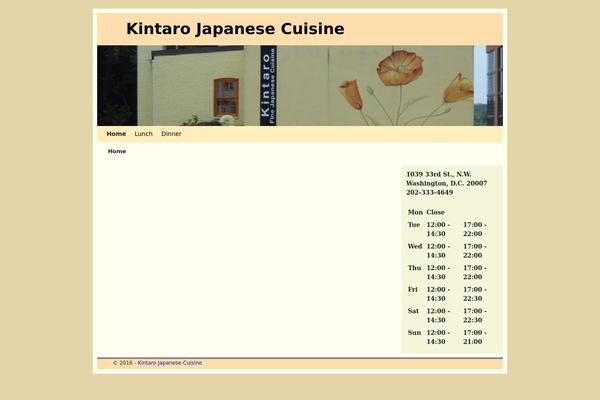This screenshot has height=400, width=600.
Task: Click the © 2016 copyright text
Action: click(123, 363)
